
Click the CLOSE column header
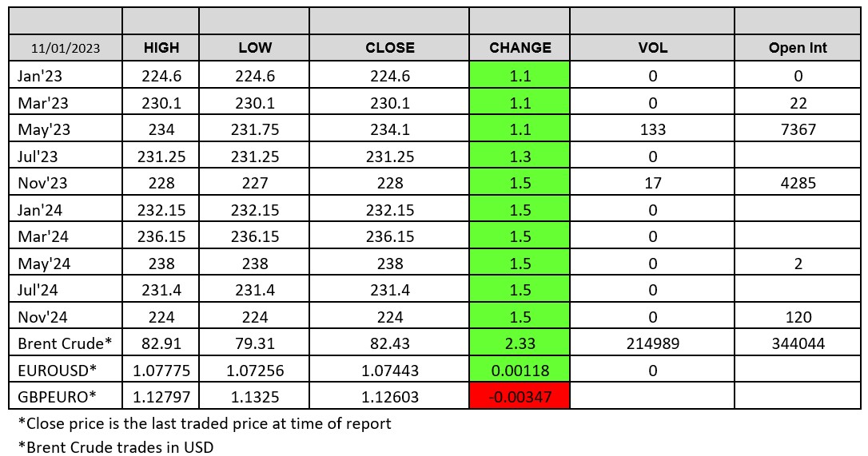[x=390, y=48]
